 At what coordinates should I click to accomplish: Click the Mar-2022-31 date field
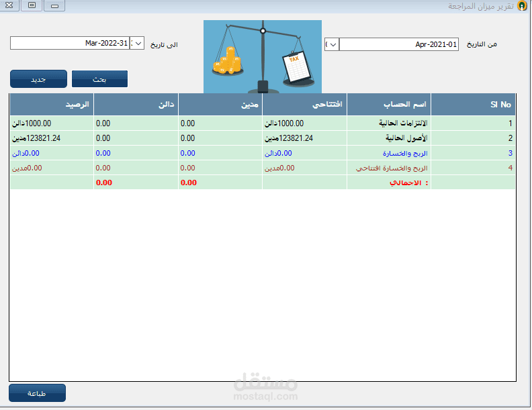pyautogui.click(x=70, y=43)
